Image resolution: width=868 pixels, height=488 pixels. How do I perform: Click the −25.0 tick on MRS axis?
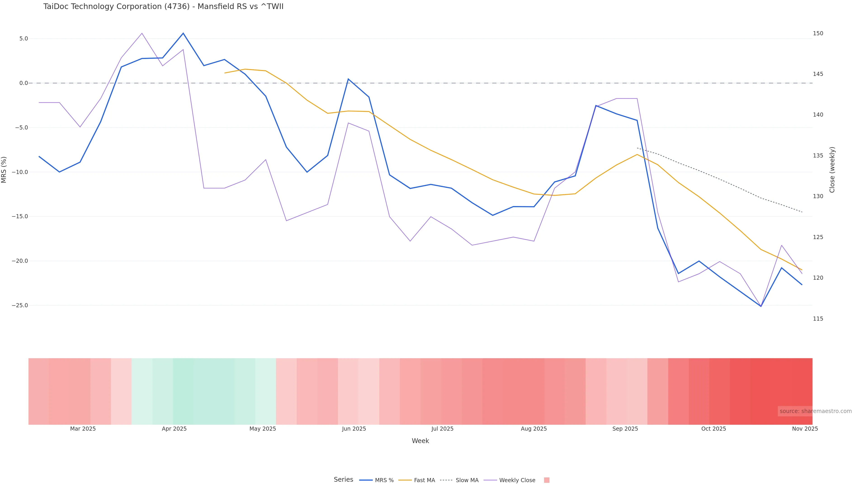coord(20,305)
